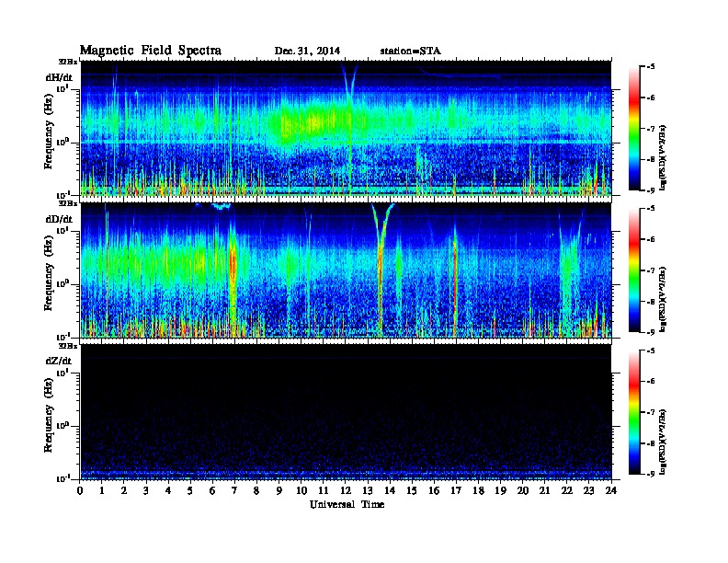Click hour 11 on the Universal Time axis
Screen dimensions: 728x563
324,490
